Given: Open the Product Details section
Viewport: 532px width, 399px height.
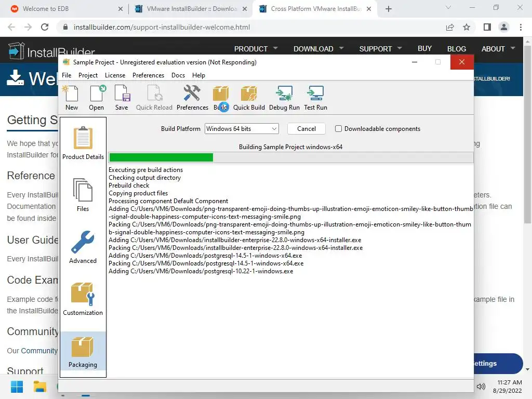Looking at the screenshot, I should (83, 142).
